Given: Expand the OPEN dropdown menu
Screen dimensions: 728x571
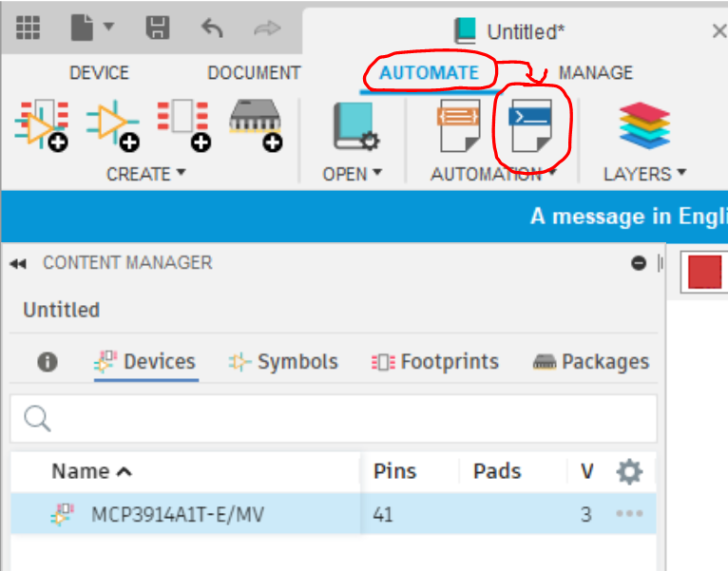Looking at the screenshot, I should pyautogui.click(x=352, y=174).
